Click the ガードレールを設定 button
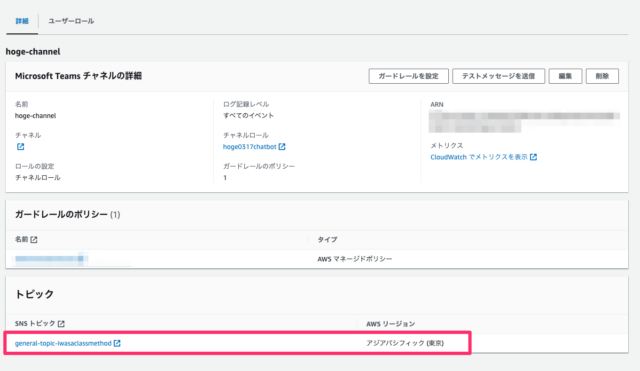 point(409,76)
